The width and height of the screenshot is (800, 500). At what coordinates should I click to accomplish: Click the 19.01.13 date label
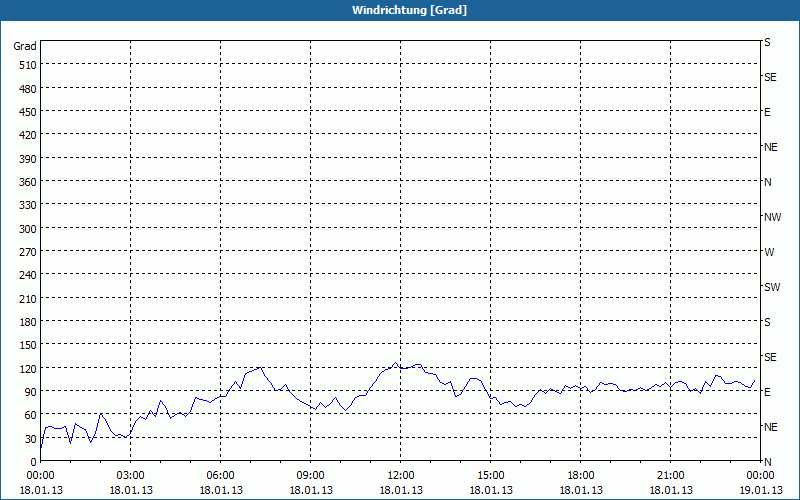point(761,490)
